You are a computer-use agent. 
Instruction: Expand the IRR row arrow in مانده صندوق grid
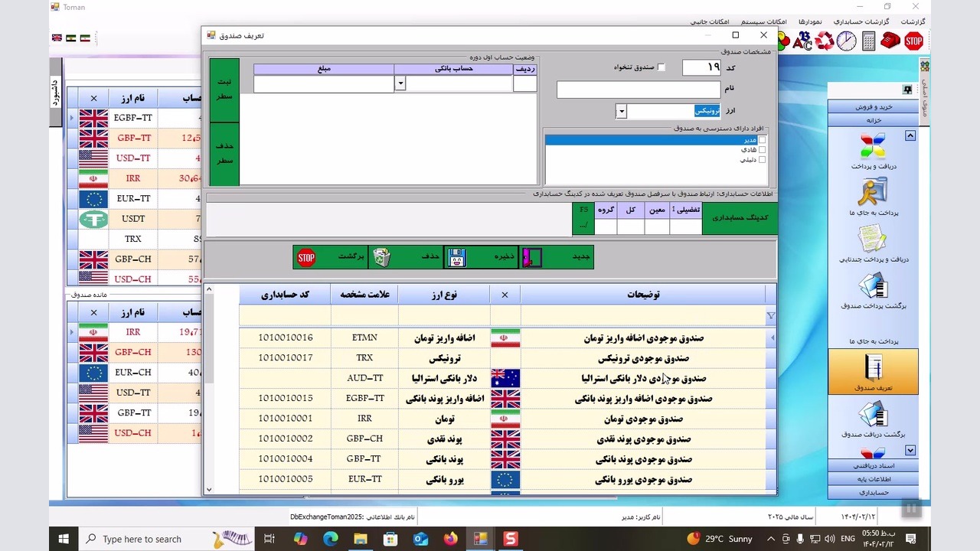click(72, 332)
